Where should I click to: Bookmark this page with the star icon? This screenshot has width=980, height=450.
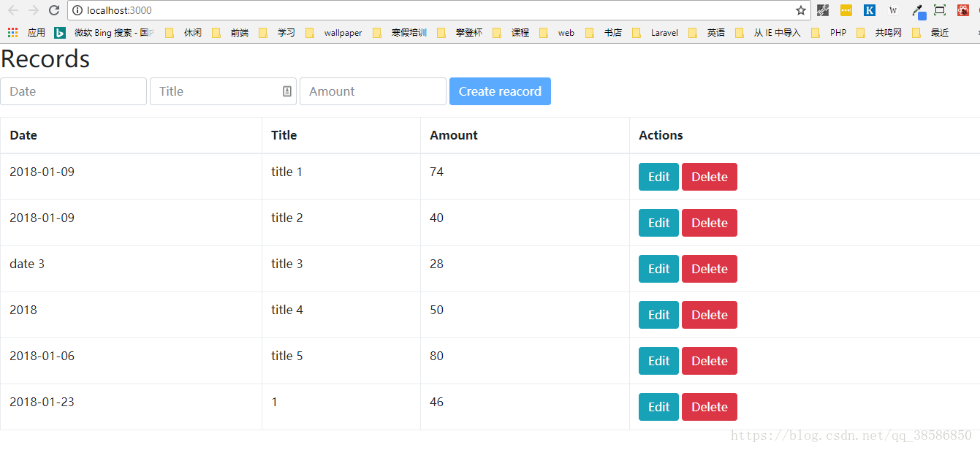pyautogui.click(x=801, y=10)
